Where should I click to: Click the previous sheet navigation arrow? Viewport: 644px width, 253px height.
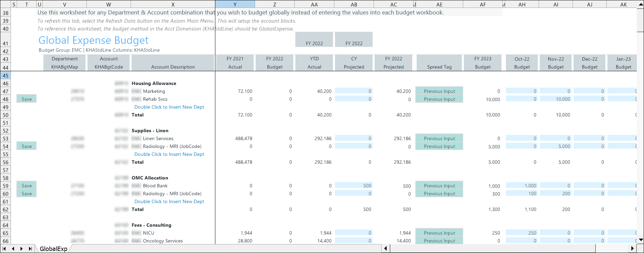pos(13,249)
